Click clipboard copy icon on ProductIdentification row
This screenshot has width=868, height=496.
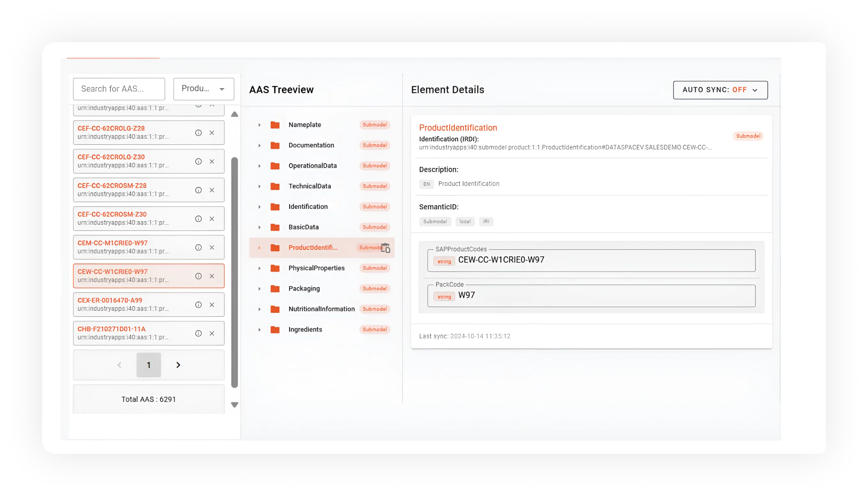[385, 248]
